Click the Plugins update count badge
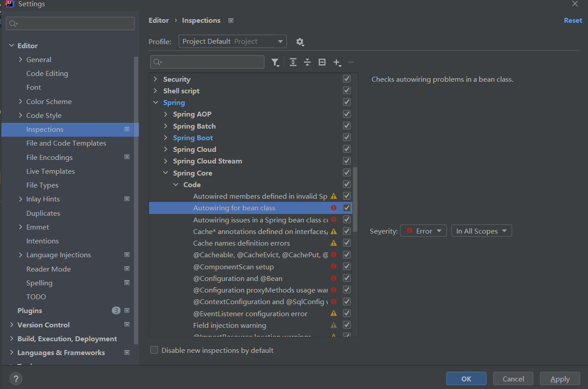This screenshot has width=588, height=389. tap(116, 310)
